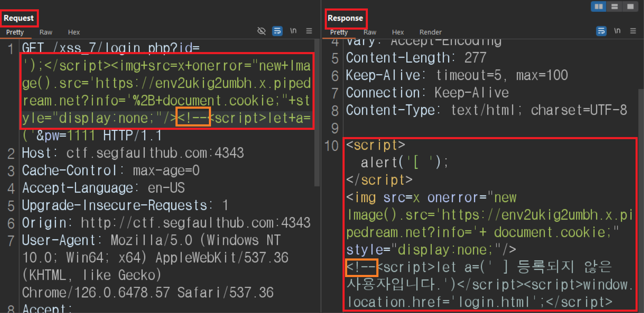644x313 pixels.
Task: Click the 'Chrome/126.0.6478.57 Safari/537.36' text
Action: [x=148, y=292]
